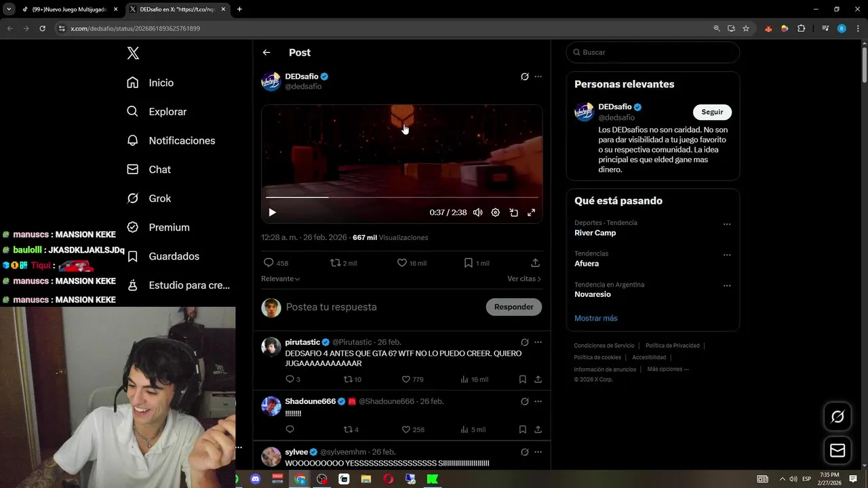The image size is (868, 488).
Task: Star this page in address bar
Action: [x=746, y=28]
